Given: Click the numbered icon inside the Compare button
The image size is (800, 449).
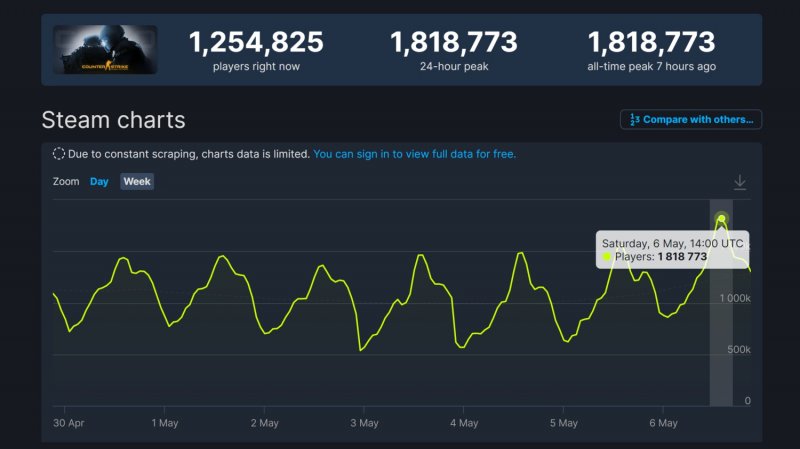Looking at the screenshot, I should pyautogui.click(x=634, y=120).
